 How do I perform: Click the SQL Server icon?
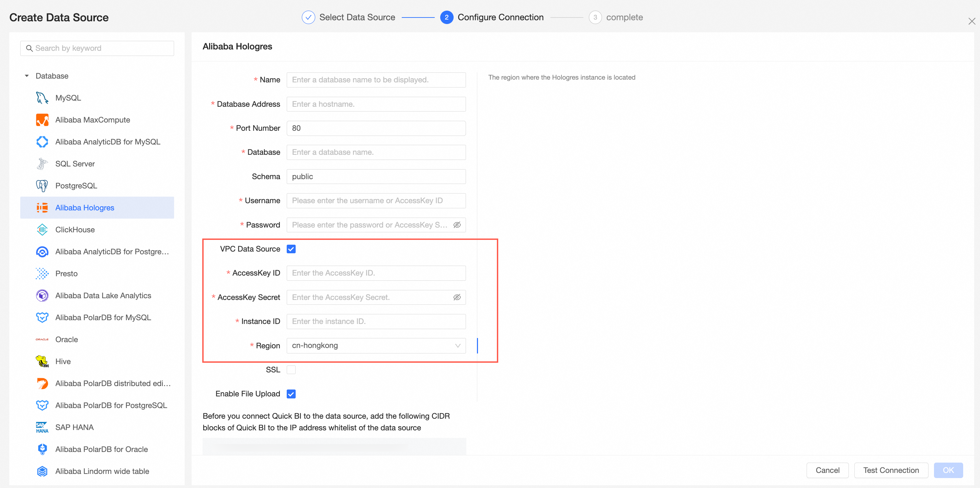coord(42,164)
